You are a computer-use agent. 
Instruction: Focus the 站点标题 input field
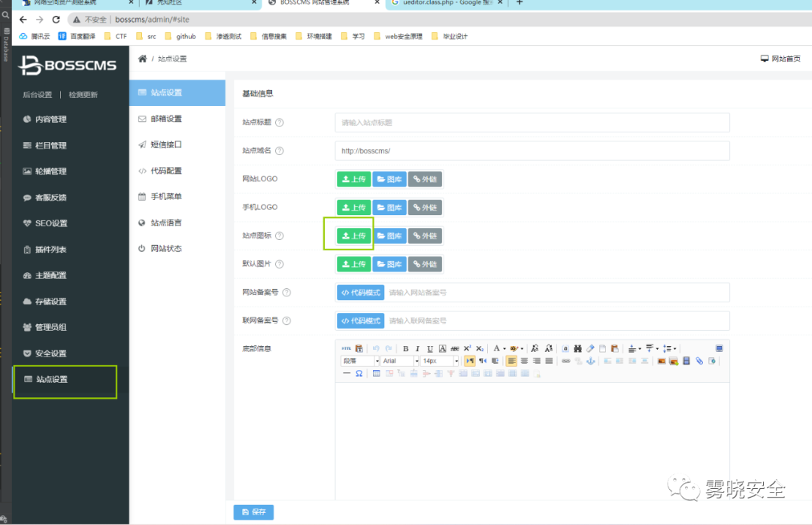pyautogui.click(x=532, y=123)
